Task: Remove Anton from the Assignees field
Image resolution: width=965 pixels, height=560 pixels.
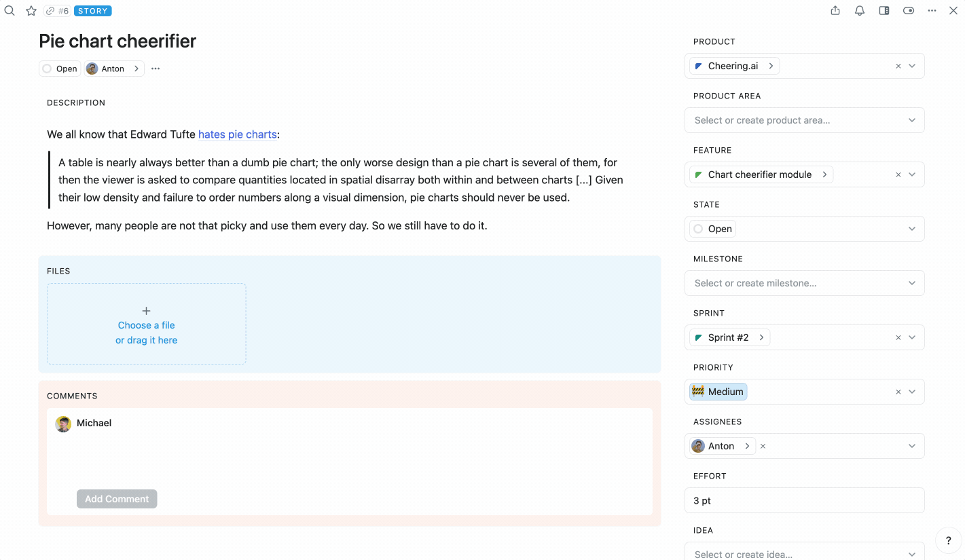Action: (x=763, y=446)
